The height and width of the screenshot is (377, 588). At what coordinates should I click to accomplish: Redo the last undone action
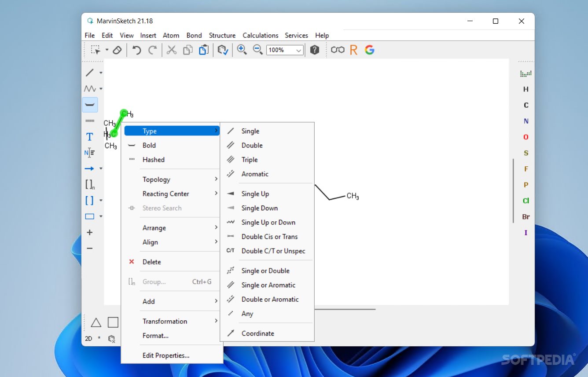pos(152,50)
